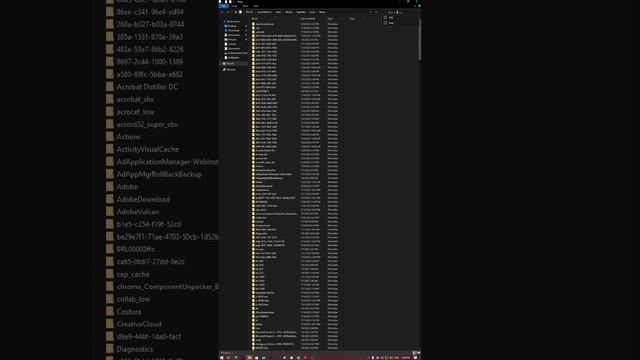This screenshot has width=640, height=360.
Task: Sort by the Size column header
Action: [x=352, y=18]
